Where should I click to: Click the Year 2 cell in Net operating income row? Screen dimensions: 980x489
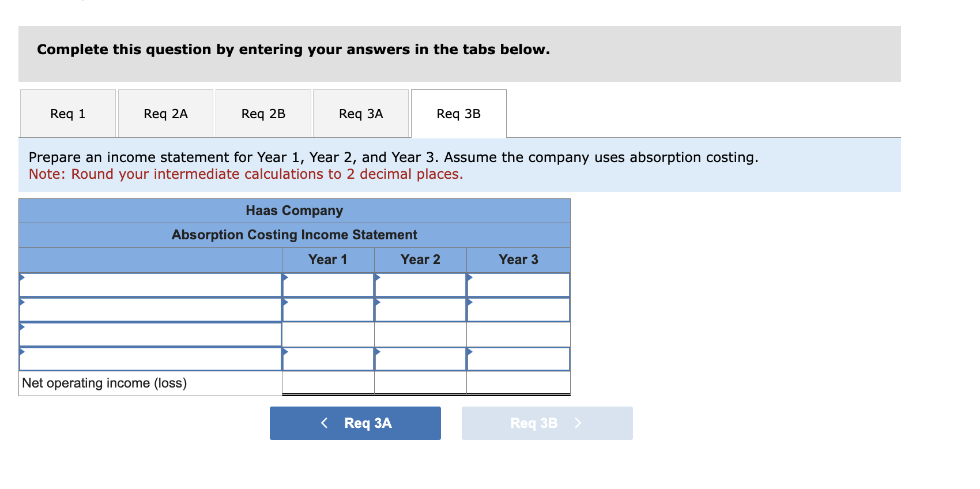(x=420, y=382)
